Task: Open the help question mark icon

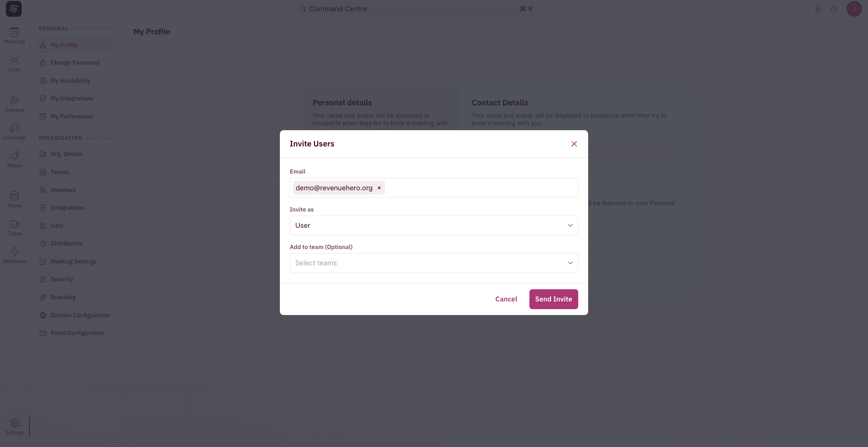Action: [834, 9]
